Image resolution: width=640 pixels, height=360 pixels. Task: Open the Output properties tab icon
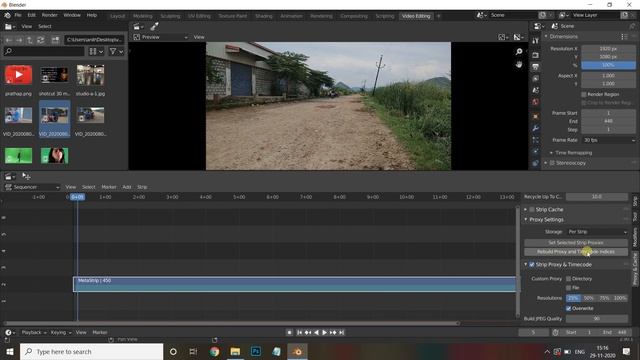pos(535,67)
